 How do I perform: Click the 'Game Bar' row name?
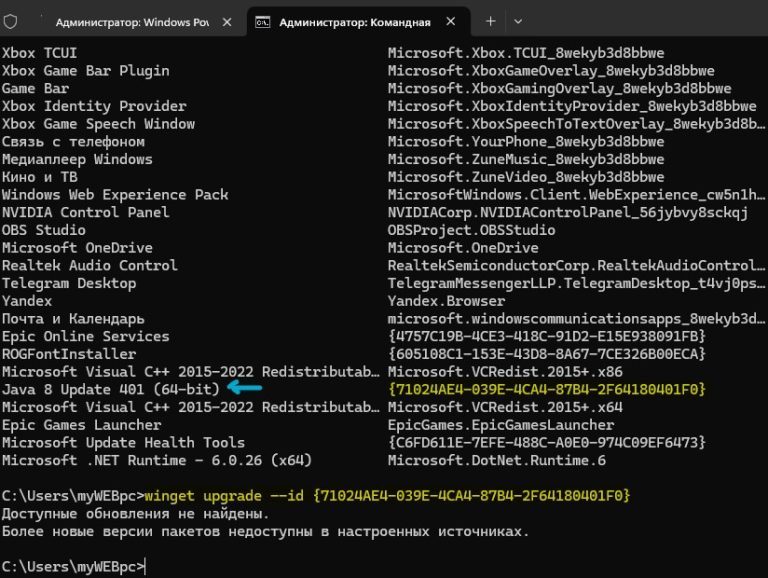[35, 89]
